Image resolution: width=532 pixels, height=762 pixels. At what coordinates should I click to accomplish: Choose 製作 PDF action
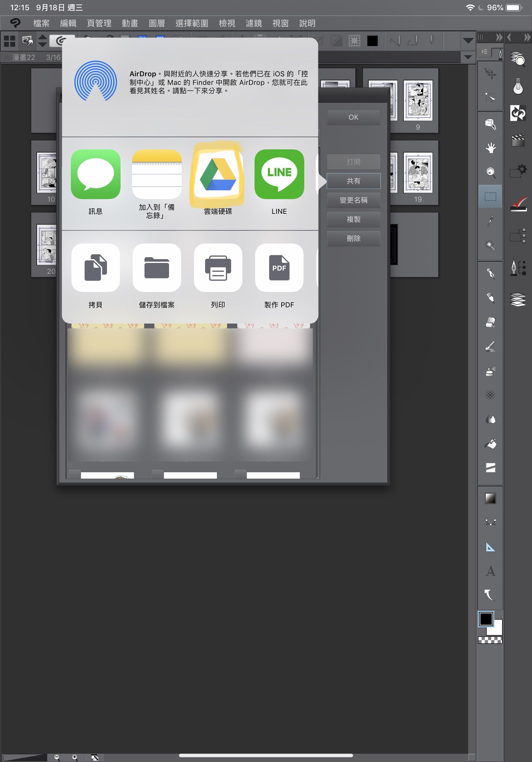tap(279, 268)
